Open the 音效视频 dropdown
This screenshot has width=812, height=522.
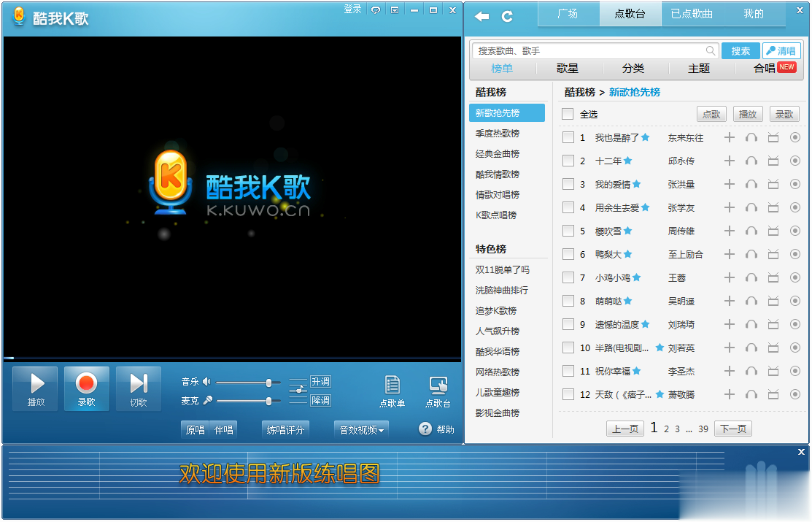[360, 430]
